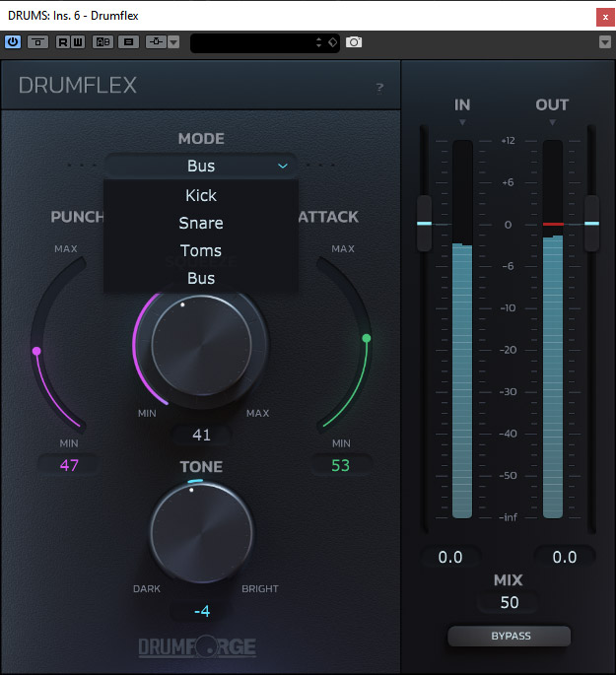Image resolution: width=616 pixels, height=675 pixels.
Task: Activate the side-chain routing icon
Action: pos(156,42)
